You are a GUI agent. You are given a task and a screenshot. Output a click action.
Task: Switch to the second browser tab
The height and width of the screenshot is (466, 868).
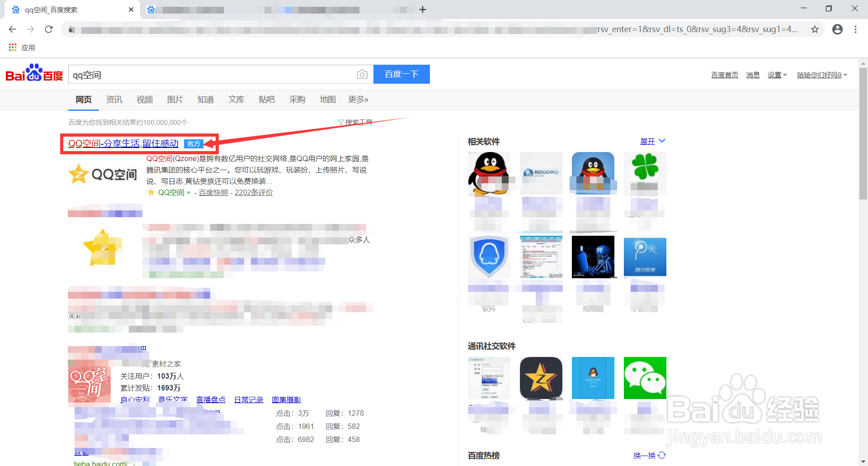coord(278,10)
